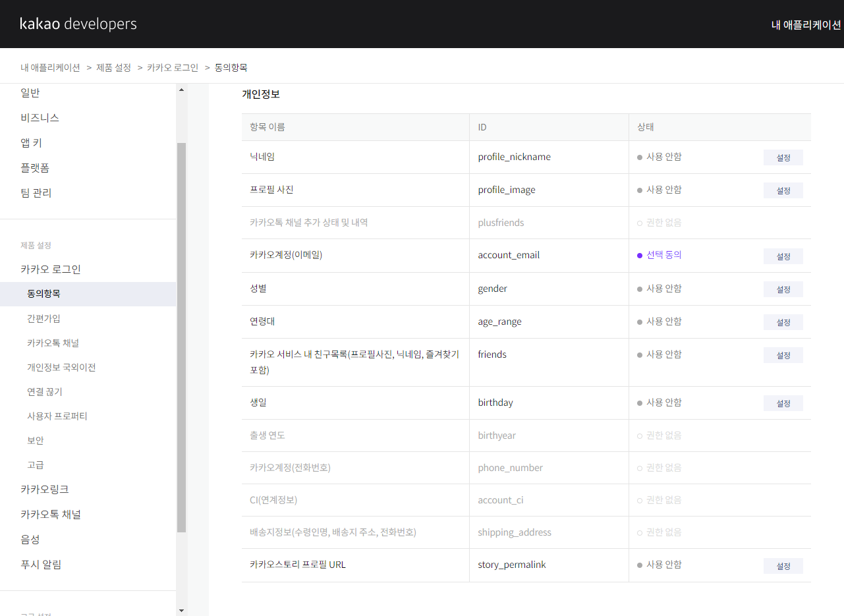The width and height of the screenshot is (844, 616).
Task: Open 연결 끊기 sidebar sub-item
Action: [45, 391]
